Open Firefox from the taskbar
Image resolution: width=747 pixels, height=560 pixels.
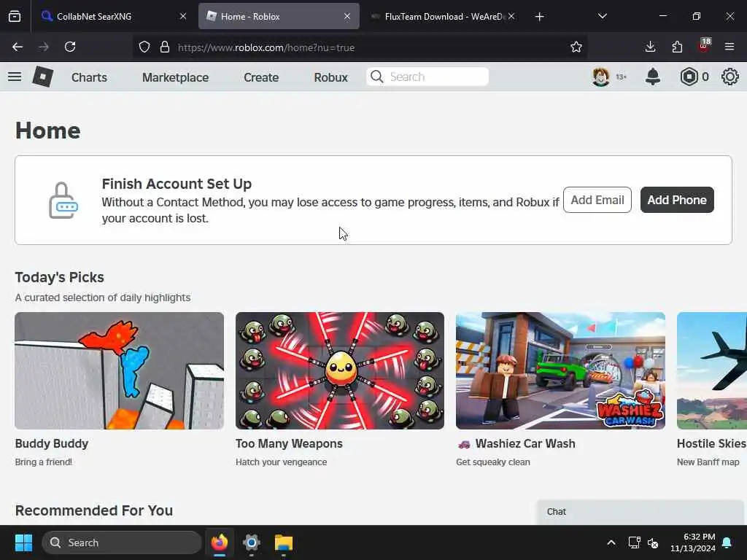pyautogui.click(x=220, y=542)
